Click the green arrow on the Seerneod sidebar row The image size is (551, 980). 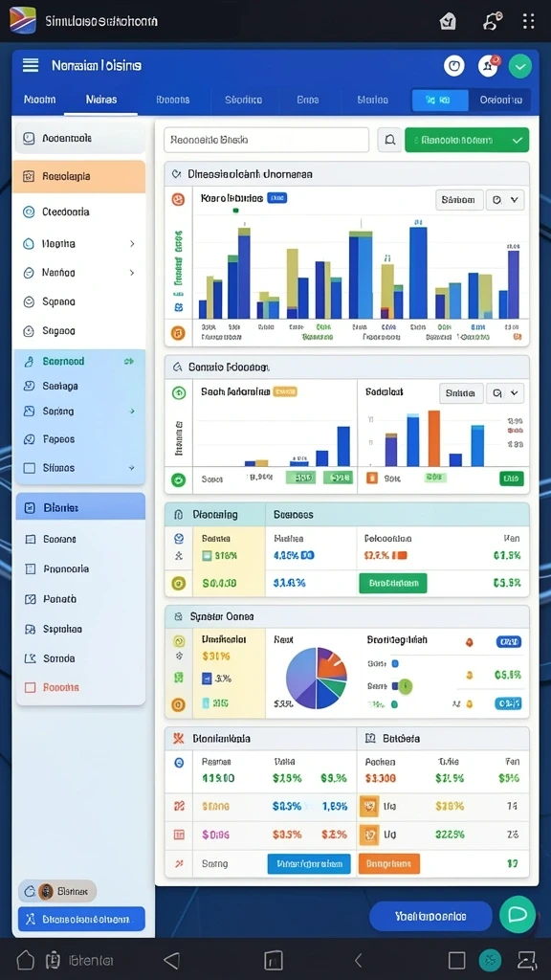pos(128,361)
